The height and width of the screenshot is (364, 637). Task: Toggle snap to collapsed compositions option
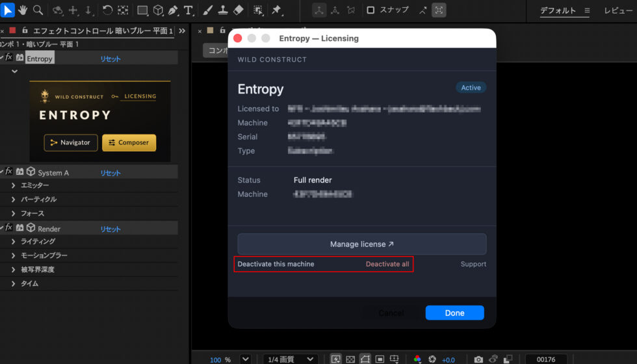(439, 10)
